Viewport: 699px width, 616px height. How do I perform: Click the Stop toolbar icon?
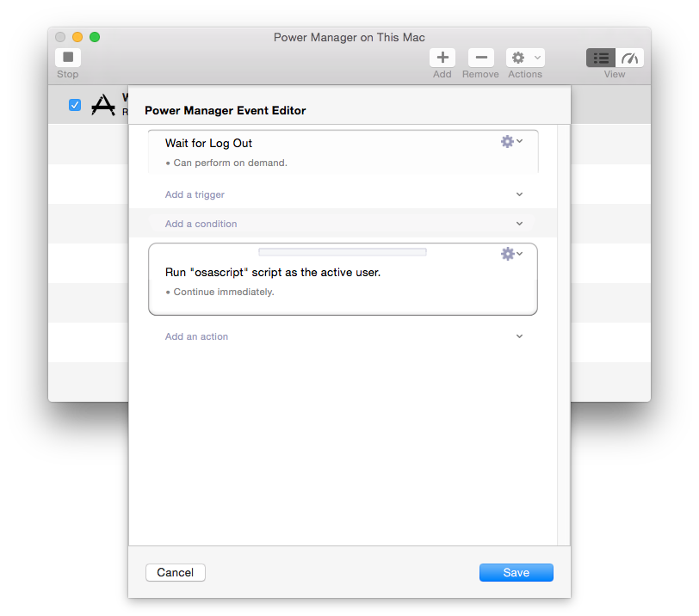pyautogui.click(x=68, y=58)
